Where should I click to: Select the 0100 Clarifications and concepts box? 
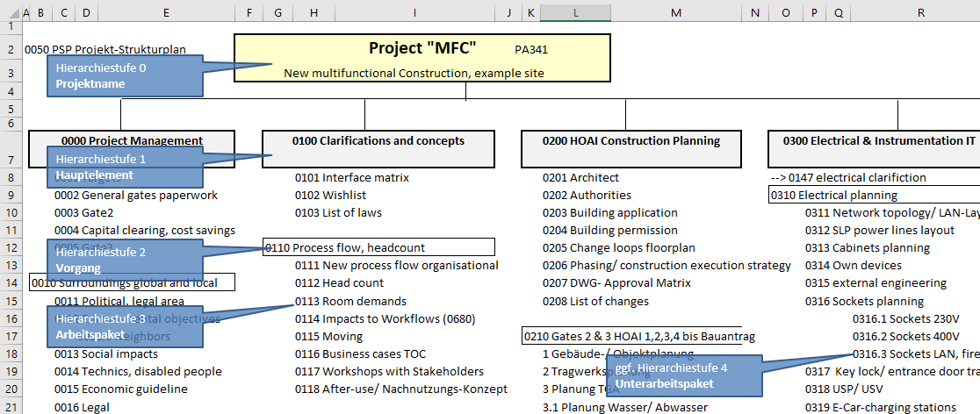click(378, 146)
